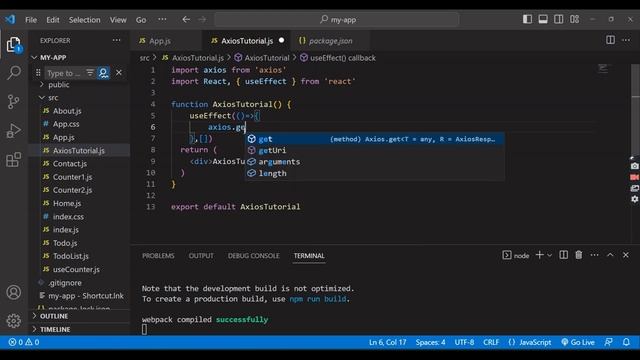The image size is (640, 360).
Task: Open Explorer Views and More Actions ellipsis
Action: coord(116,40)
